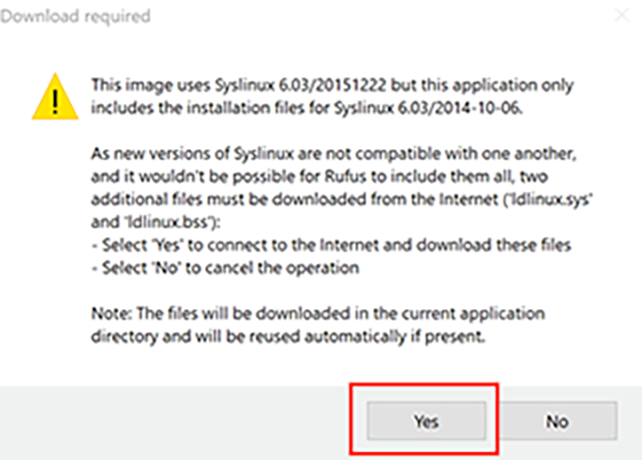
Task: Click the title bar of the dialog
Action: tap(321, 16)
